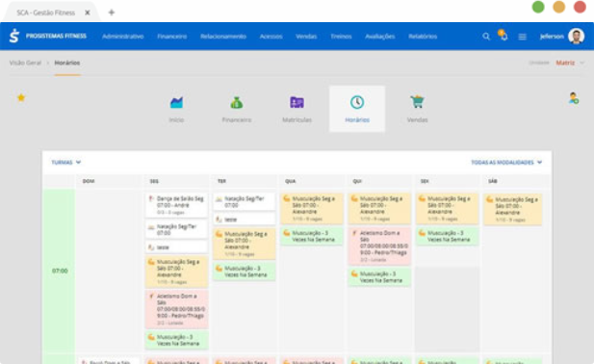Open Friday's green Musculação 3 Vezes card
The image size is (594, 364).
(448, 236)
